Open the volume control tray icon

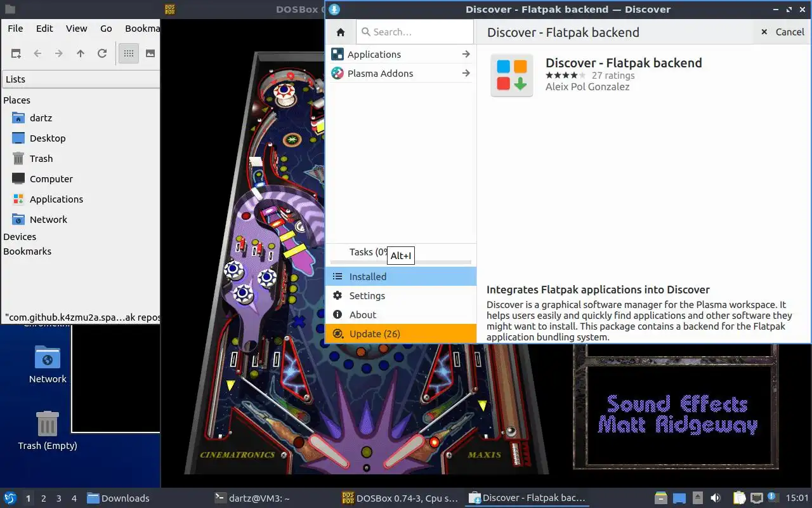(716, 498)
